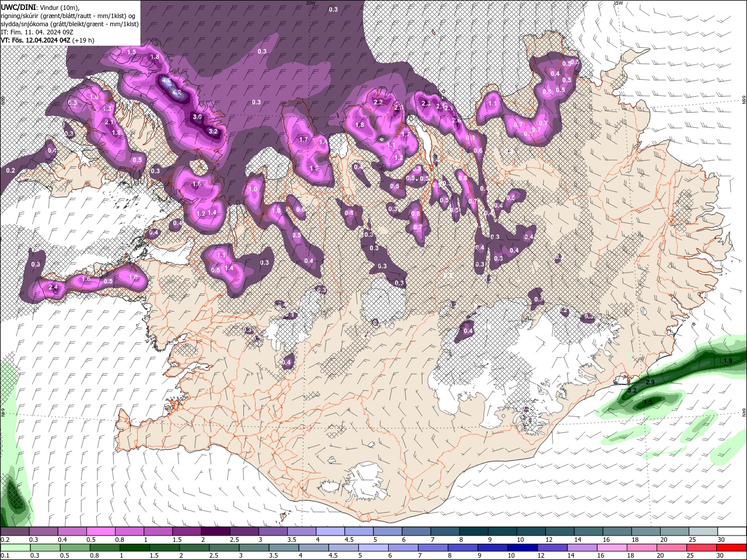747x560 pixels.
Task: Click the '0.1' label in the bottom legend row
Action: (x=5, y=556)
